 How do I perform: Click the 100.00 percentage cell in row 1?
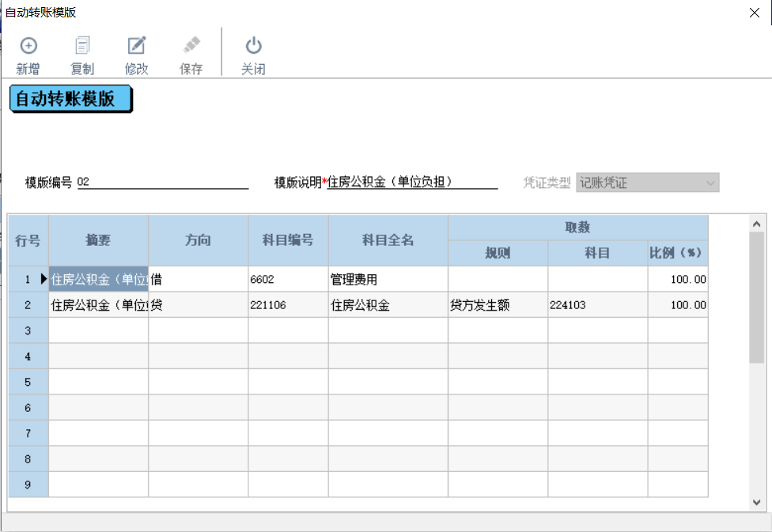678,280
